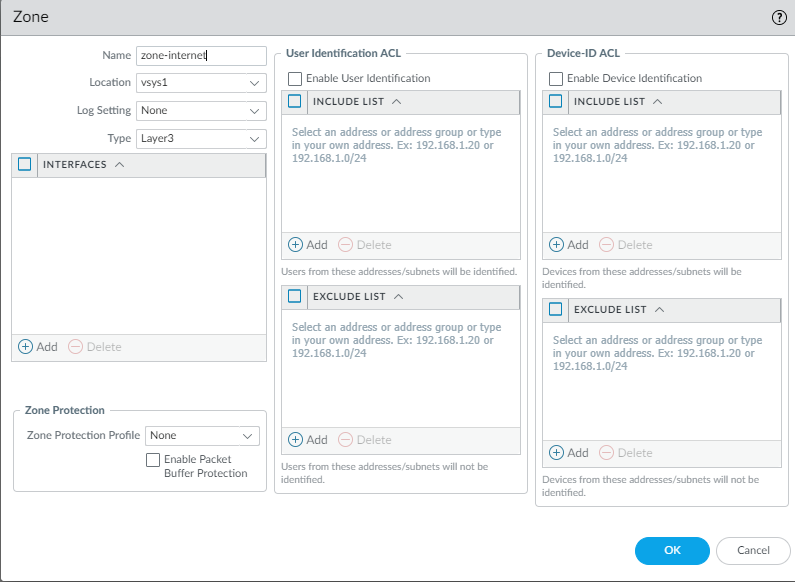The image size is (795, 582).
Task: Click Delete under the Interfaces list
Action: [95, 347]
